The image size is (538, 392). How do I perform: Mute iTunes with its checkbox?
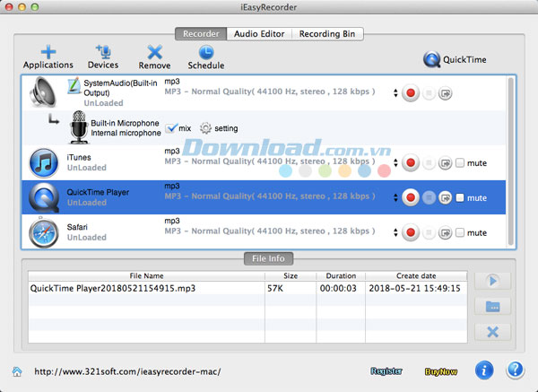(460, 162)
